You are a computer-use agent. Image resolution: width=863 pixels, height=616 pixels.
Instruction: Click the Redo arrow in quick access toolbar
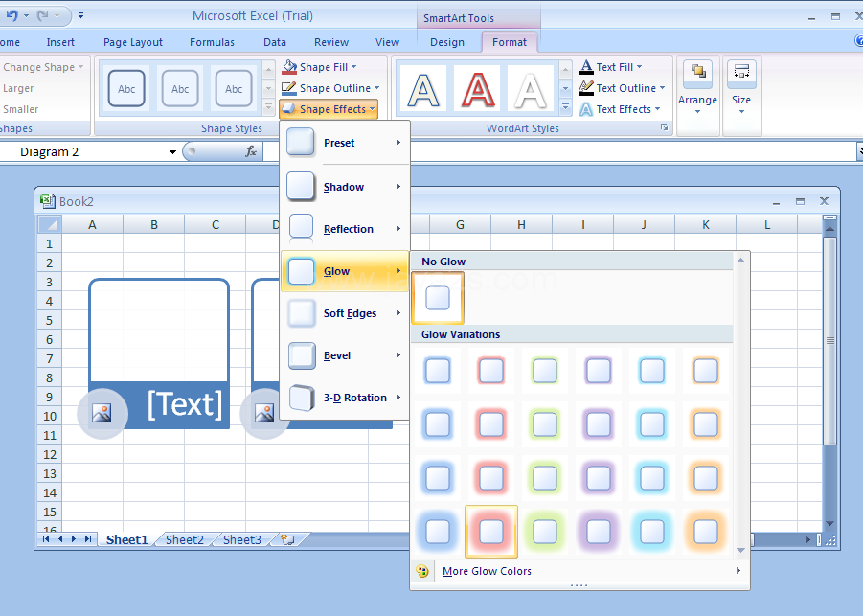[x=42, y=16]
